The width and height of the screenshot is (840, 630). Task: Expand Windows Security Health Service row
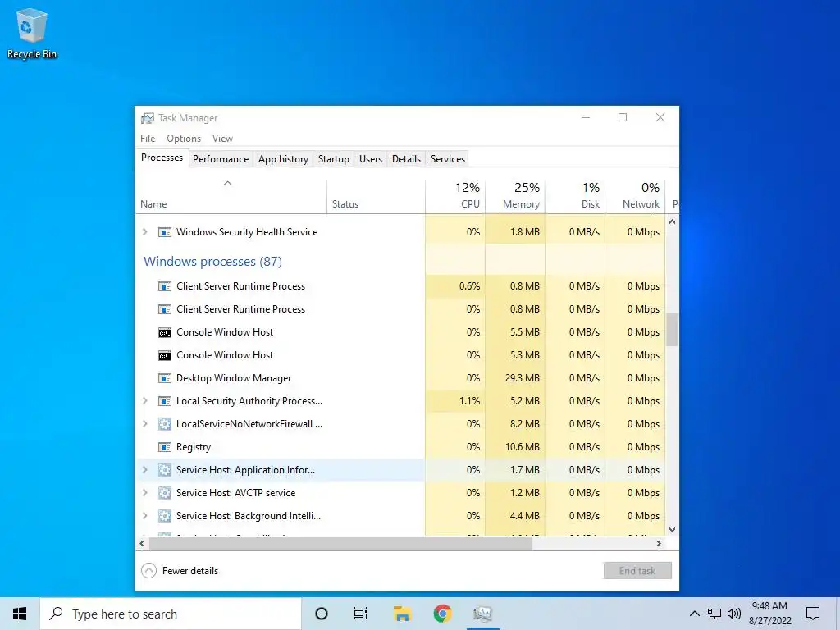144,232
